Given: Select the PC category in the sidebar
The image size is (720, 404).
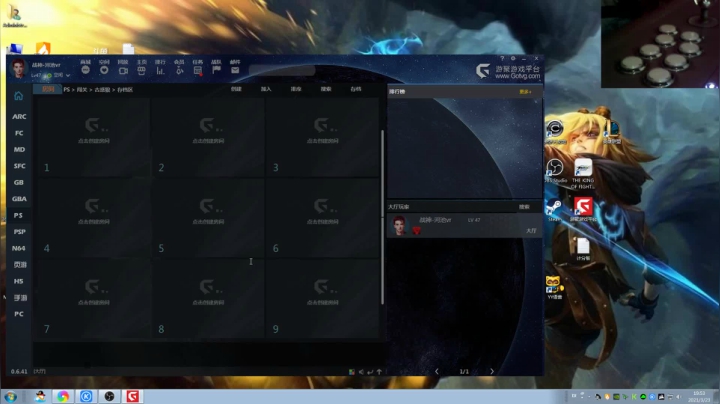Looking at the screenshot, I should pos(19,314).
